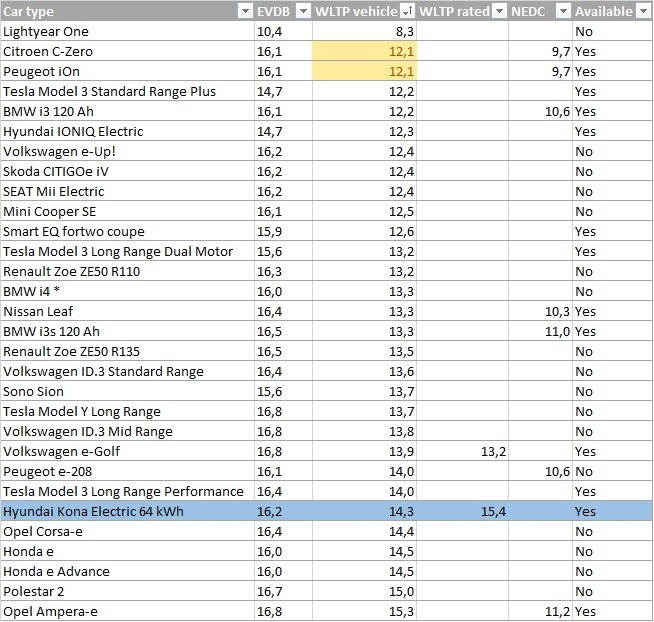Select the Peugeot e-208 cell
The width and height of the screenshot is (654, 622).
point(128,471)
